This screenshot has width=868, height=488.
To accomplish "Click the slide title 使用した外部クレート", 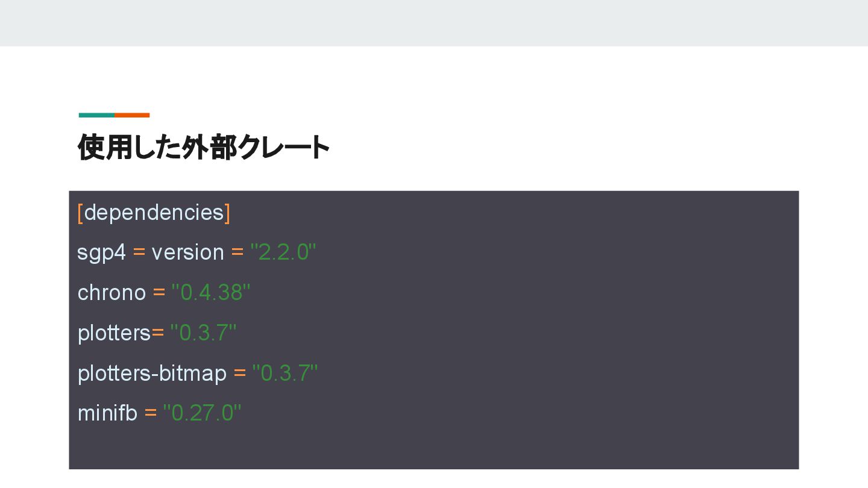I will [x=204, y=147].
